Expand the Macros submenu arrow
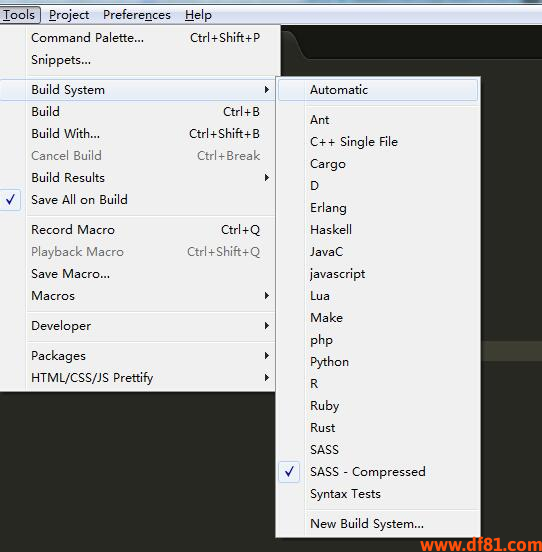Viewport: 542px width, 552px height. tap(267, 296)
